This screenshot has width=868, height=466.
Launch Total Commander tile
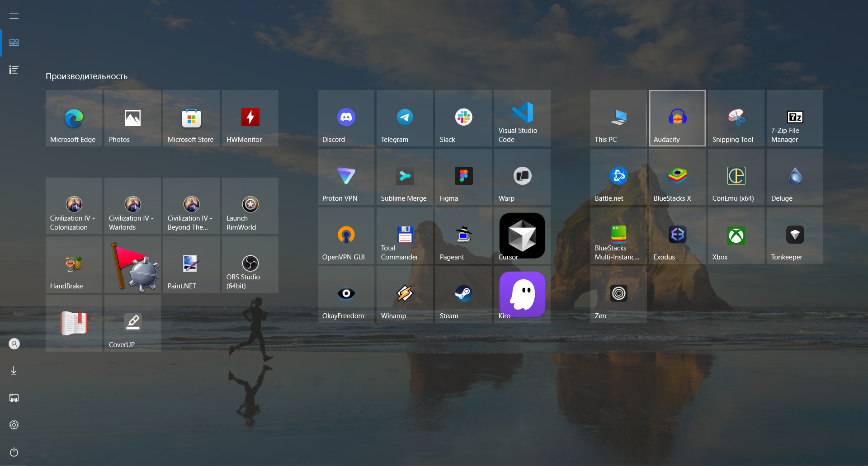click(405, 235)
